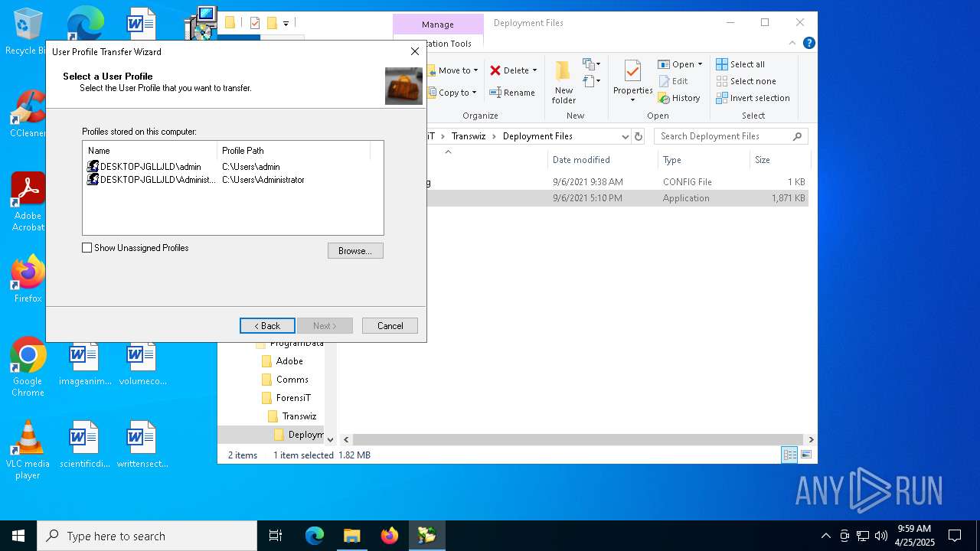980x551 pixels.
Task: Click Select none in ribbon
Action: coord(746,81)
